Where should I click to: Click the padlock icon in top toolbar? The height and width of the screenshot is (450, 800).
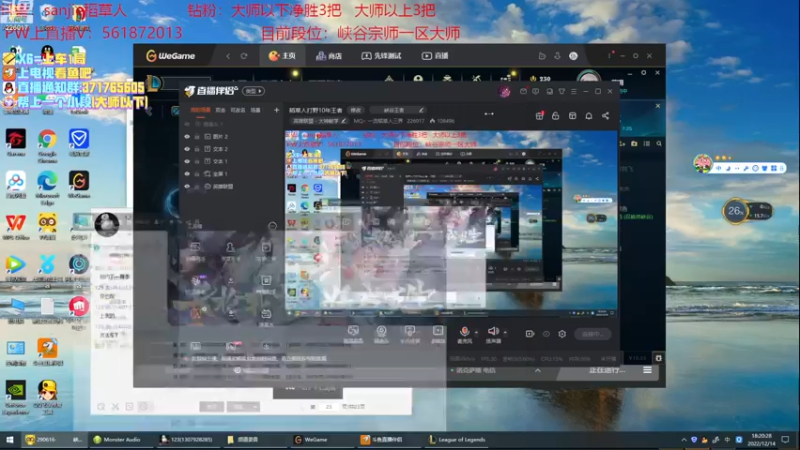pyautogui.click(x=556, y=116)
